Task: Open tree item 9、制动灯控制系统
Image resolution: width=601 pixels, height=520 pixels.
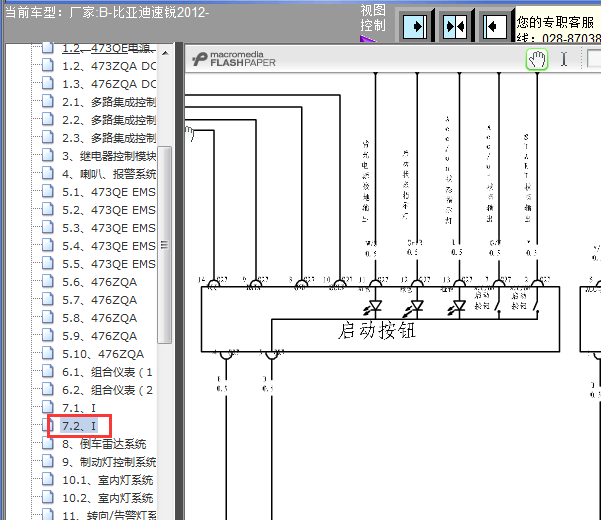Action: tap(109, 462)
